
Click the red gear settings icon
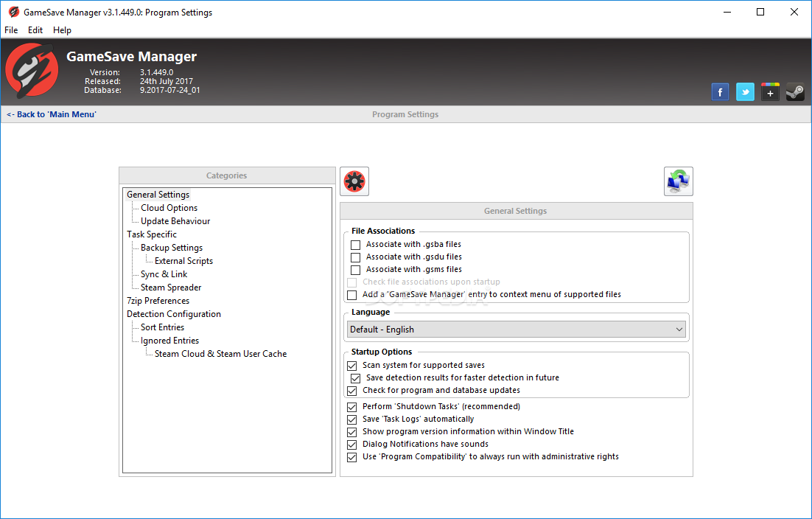[354, 181]
